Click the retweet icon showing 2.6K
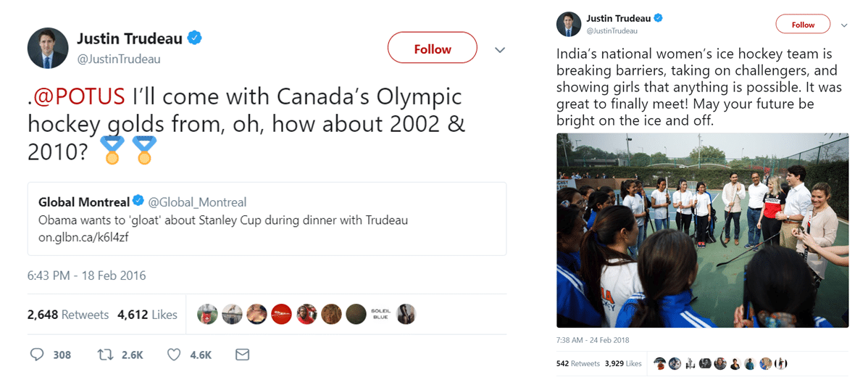Image resolution: width=868 pixels, height=385 pixels. pos(104,355)
